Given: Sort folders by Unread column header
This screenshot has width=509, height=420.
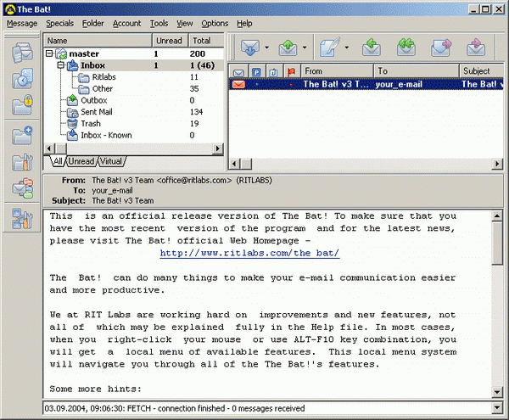Looking at the screenshot, I should pyautogui.click(x=171, y=41).
